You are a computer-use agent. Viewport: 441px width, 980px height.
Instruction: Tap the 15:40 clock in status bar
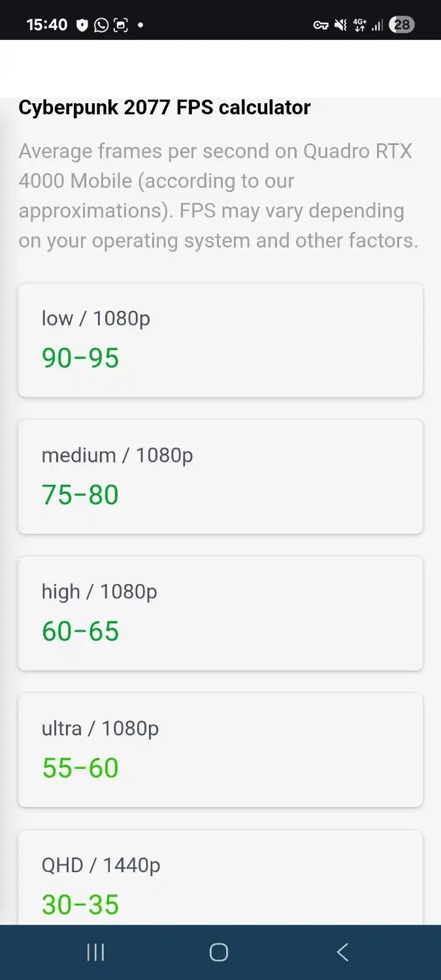tap(46, 25)
